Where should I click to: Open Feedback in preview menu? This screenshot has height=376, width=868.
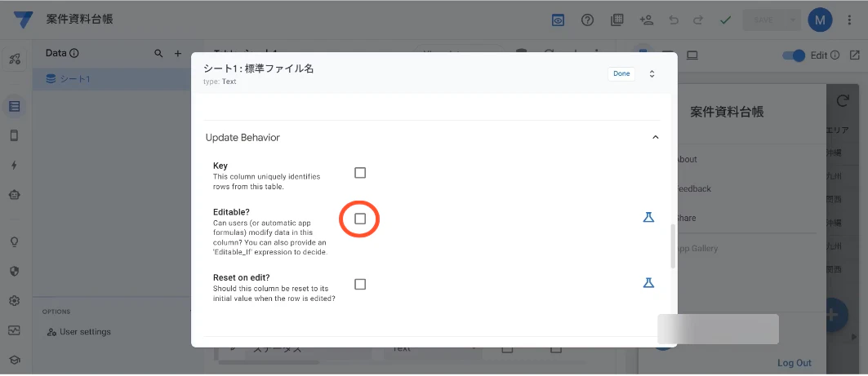pyautogui.click(x=694, y=188)
